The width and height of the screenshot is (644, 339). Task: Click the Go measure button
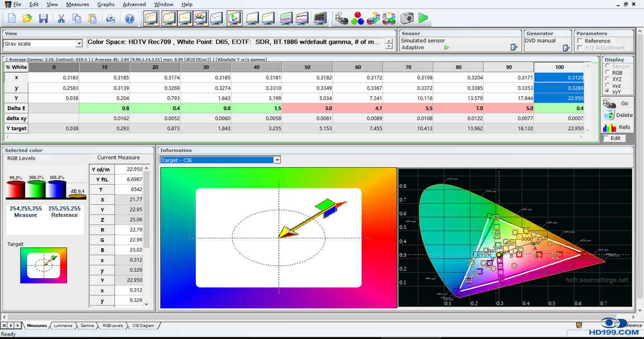tap(618, 103)
